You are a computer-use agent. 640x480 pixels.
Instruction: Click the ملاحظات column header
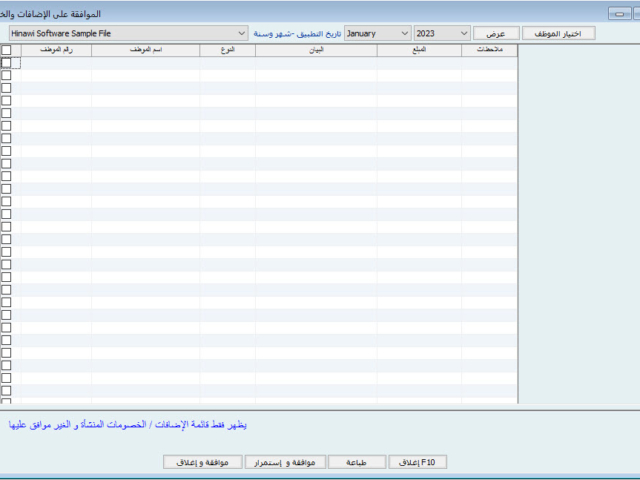click(x=489, y=49)
